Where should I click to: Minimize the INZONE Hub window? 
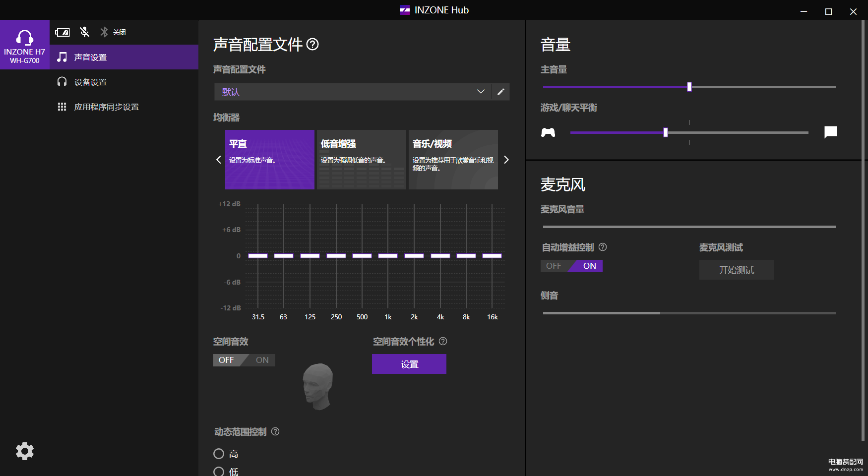coord(804,11)
